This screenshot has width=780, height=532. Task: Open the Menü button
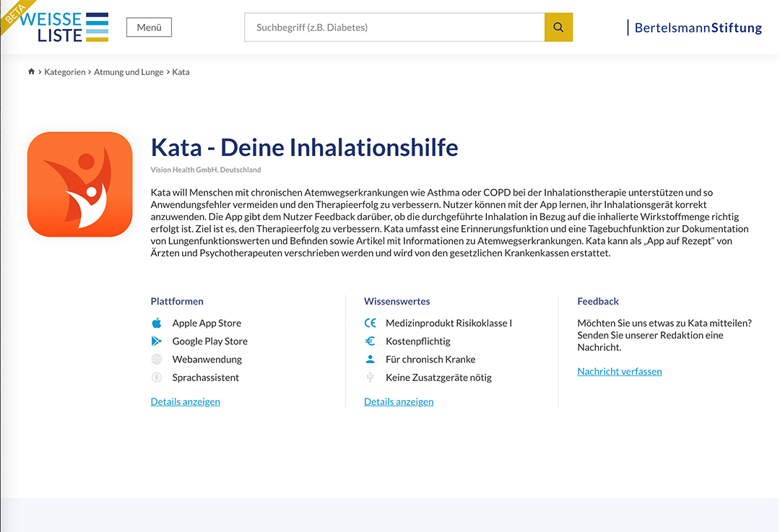coord(149,27)
